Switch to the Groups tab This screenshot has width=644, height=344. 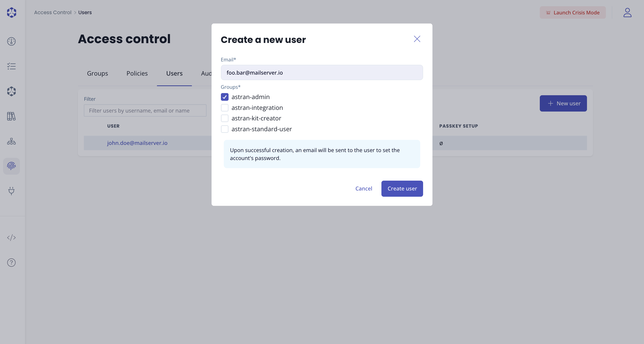tap(97, 73)
